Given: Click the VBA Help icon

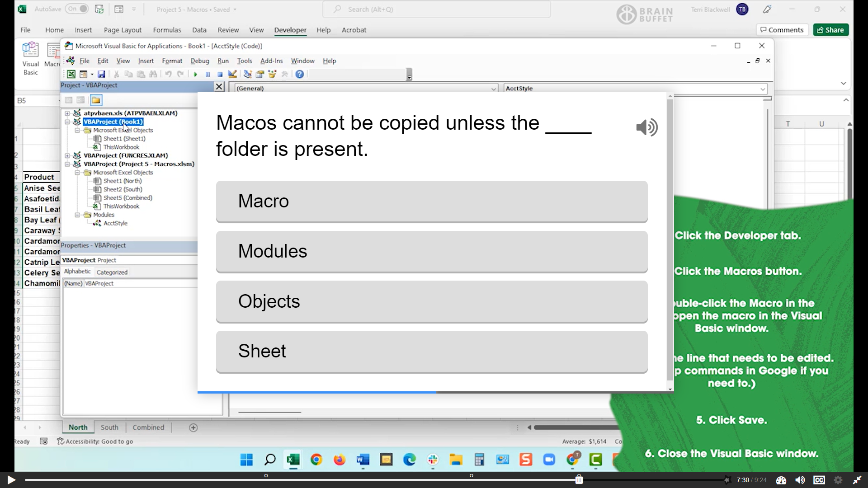Looking at the screenshot, I should click(x=300, y=74).
